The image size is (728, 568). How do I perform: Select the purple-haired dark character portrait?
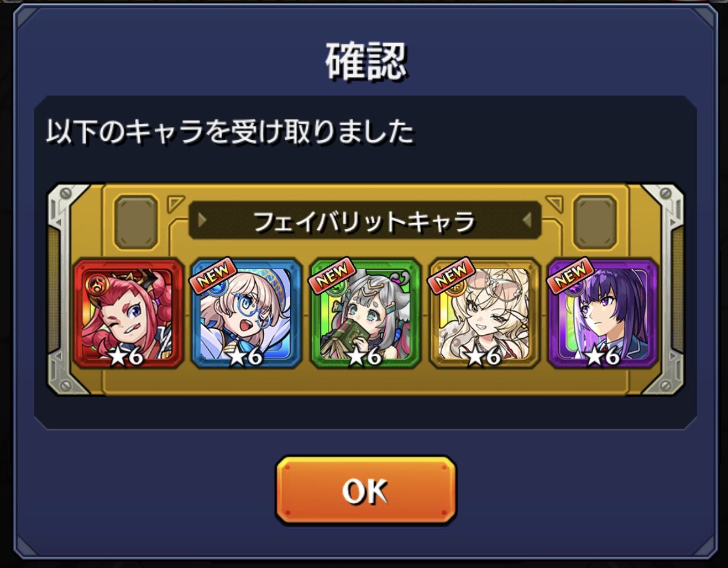pyautogui.click(x=603, y=313)
